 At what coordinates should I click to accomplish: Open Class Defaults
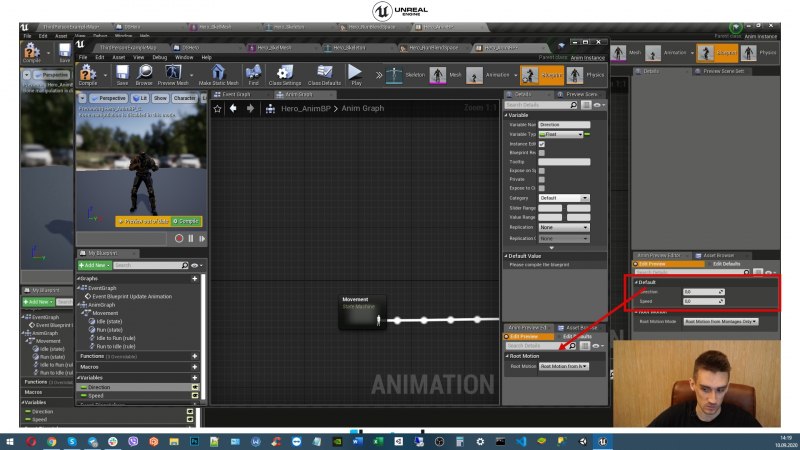324,75
